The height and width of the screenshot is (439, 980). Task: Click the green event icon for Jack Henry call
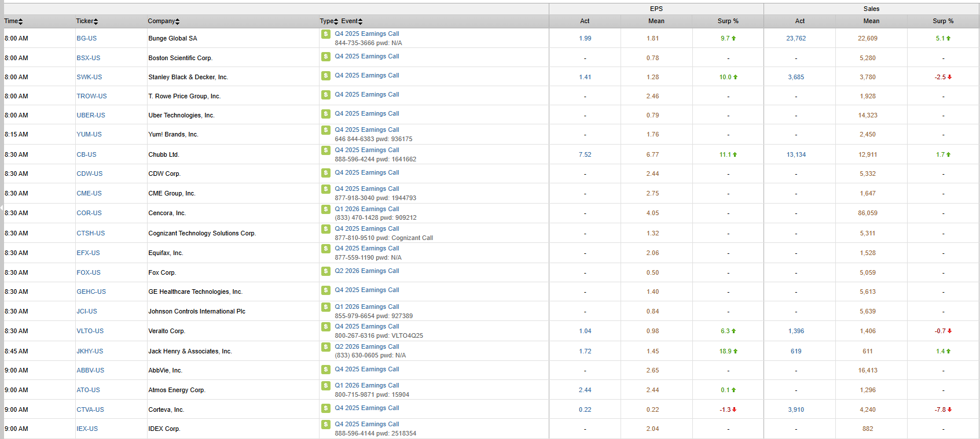point(326,347)
